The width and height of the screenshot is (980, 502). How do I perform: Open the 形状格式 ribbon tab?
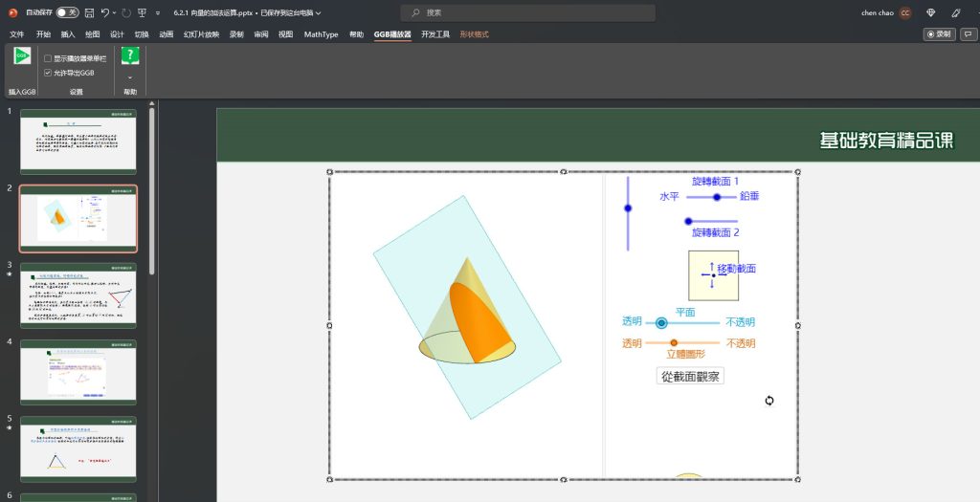click(475, 34)
